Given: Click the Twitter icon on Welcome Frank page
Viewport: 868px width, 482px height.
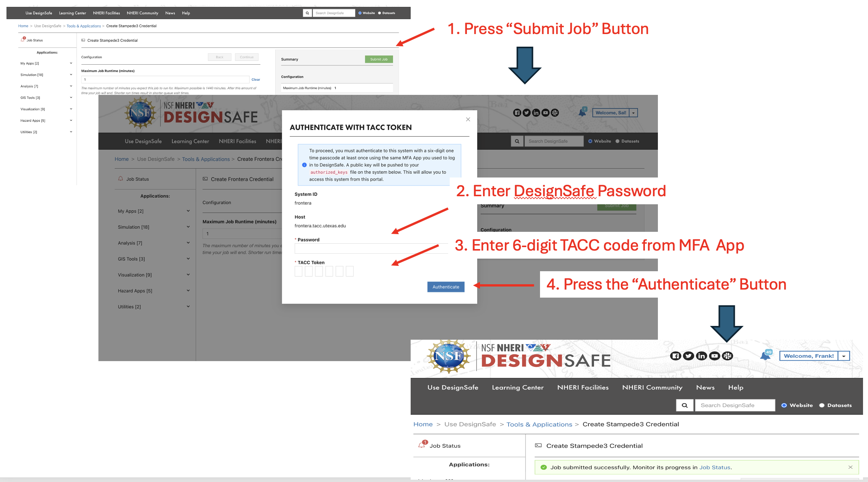Looking at the screenshot, I should (x=689, y=356).
